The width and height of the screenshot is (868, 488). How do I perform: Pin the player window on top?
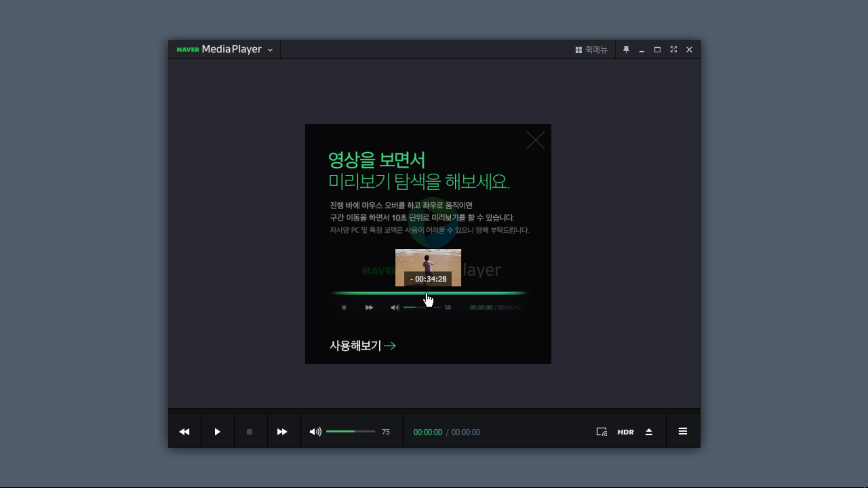tap(626, 50)
